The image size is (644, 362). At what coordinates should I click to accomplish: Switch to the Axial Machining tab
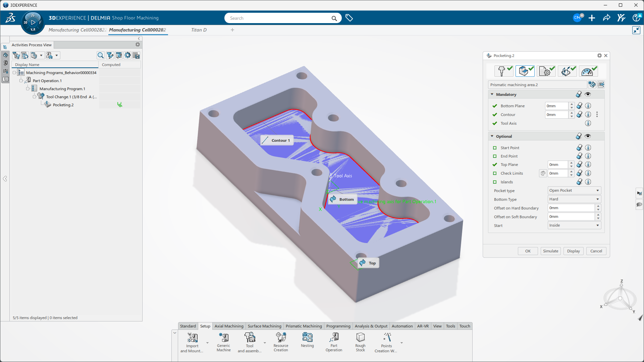(229, 326)
